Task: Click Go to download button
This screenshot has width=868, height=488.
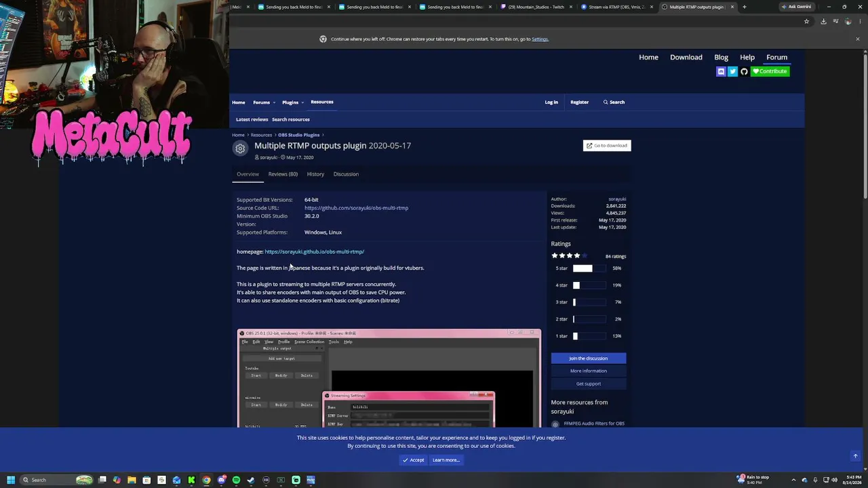Action: point(607,145)
